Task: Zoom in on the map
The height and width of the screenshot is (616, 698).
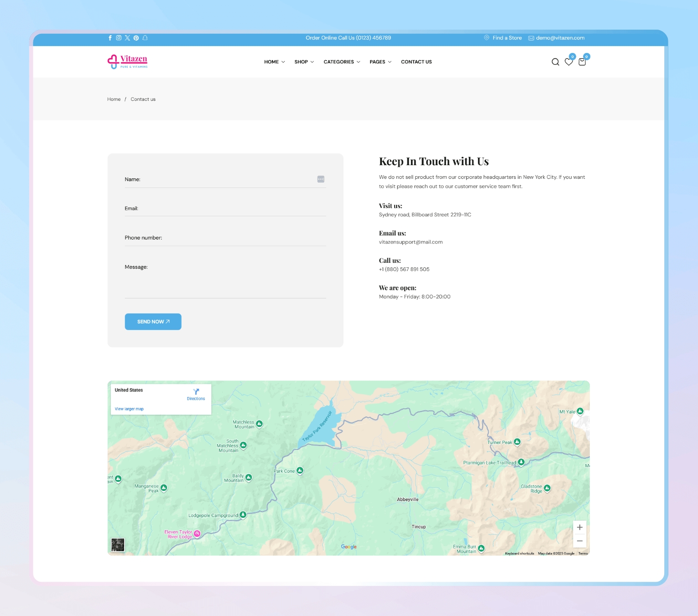Action: click(579, 527)
